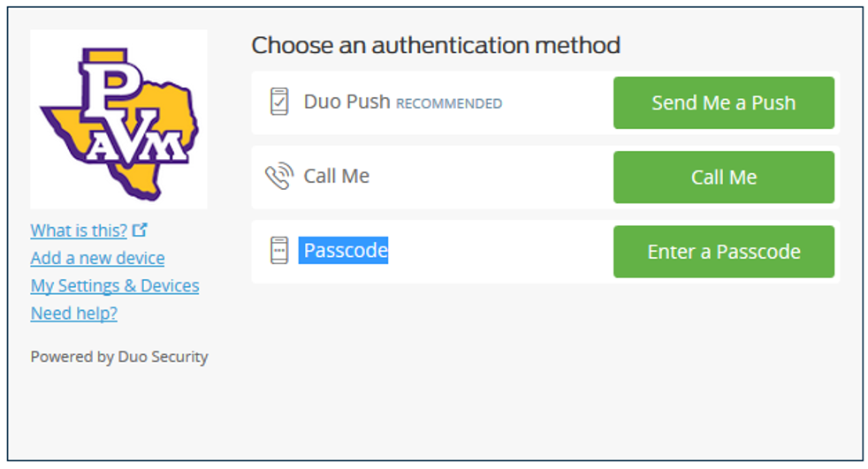Click external link icon beside What is this
Screen dimensions: 868x469
tap(140, 231)
